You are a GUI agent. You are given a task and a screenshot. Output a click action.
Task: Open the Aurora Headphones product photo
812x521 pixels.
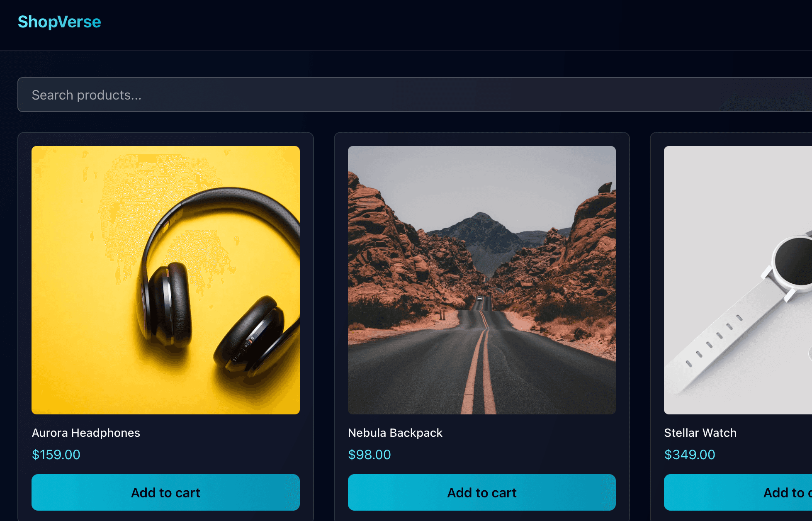(165, 280)
